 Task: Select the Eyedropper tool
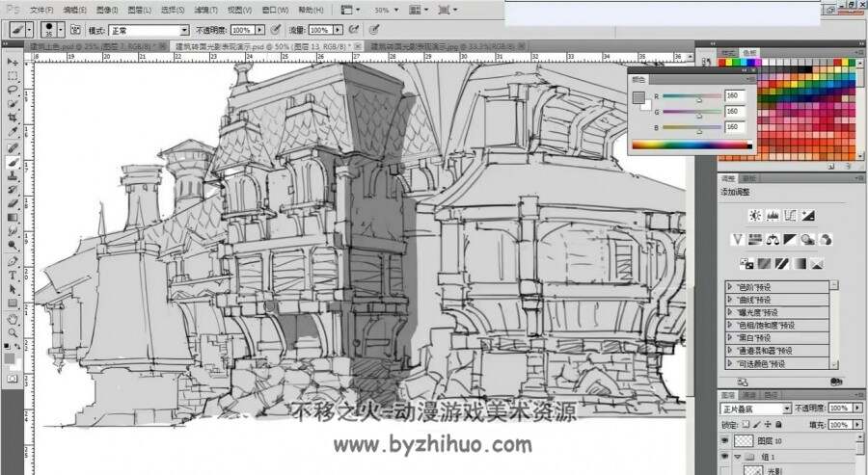(13, 132)
